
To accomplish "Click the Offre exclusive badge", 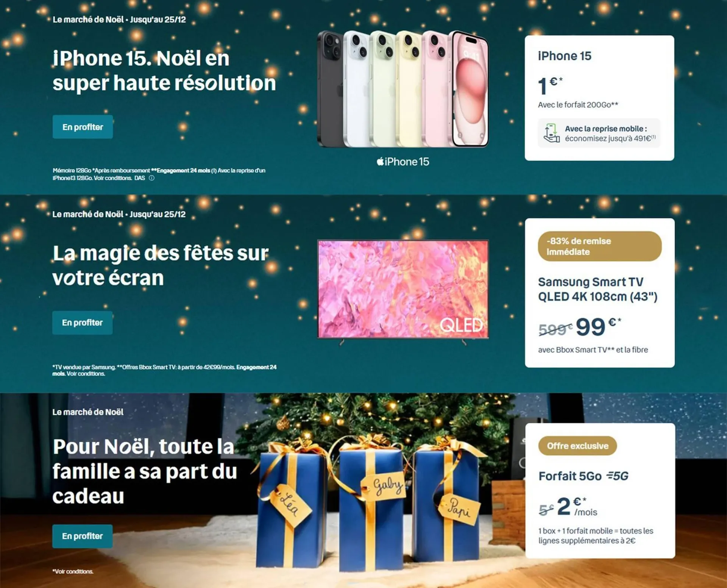I will point(577,446).
